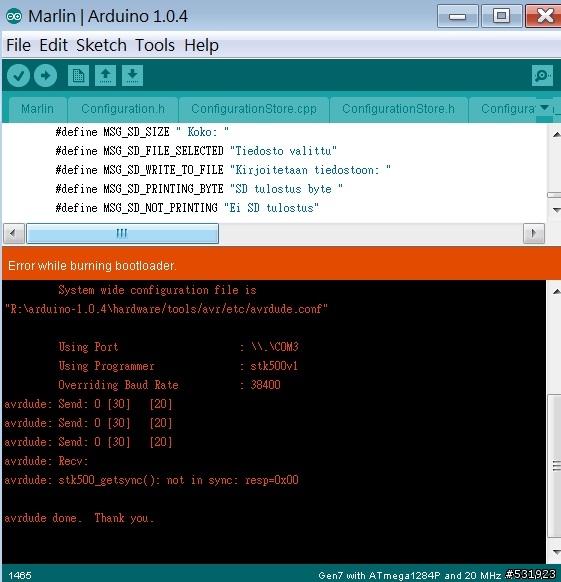Viewport: 561px width, 582px height.
Task: Expand the tab list dropdown arrow
Action: (x=544, y=108)
